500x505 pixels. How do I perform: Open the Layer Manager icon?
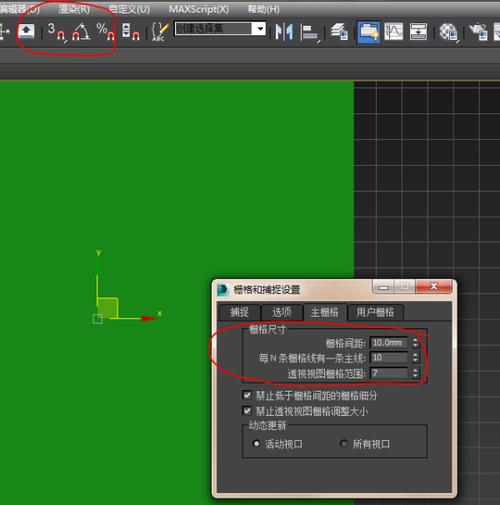(339, 32)
